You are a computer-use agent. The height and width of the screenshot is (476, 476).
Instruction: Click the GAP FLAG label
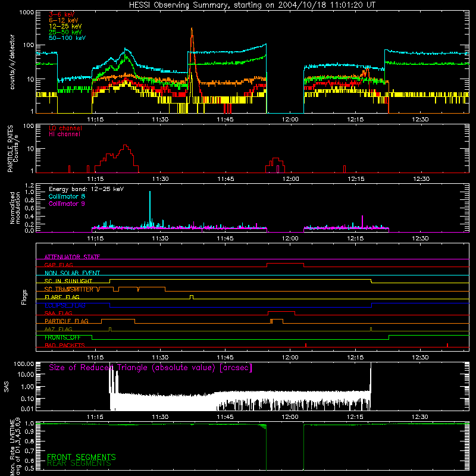pyautogui.click(x=58, y=265)
